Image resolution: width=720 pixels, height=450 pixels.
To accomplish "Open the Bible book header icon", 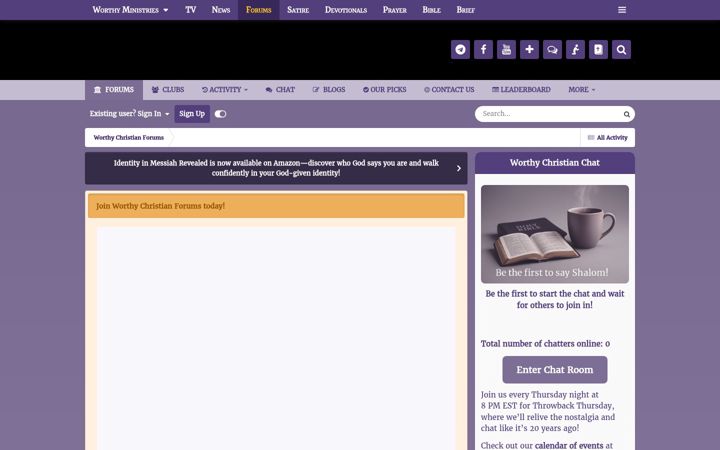I will click(x=598, y=50).
